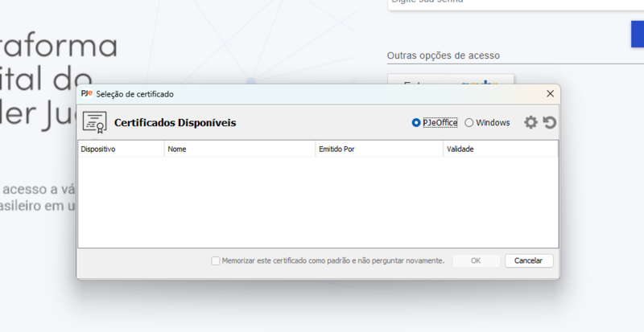The height and width of the screenshot is (332, 644).
Task: Click the PJe logo in the dialog title bar
Action: click(87, 93)
